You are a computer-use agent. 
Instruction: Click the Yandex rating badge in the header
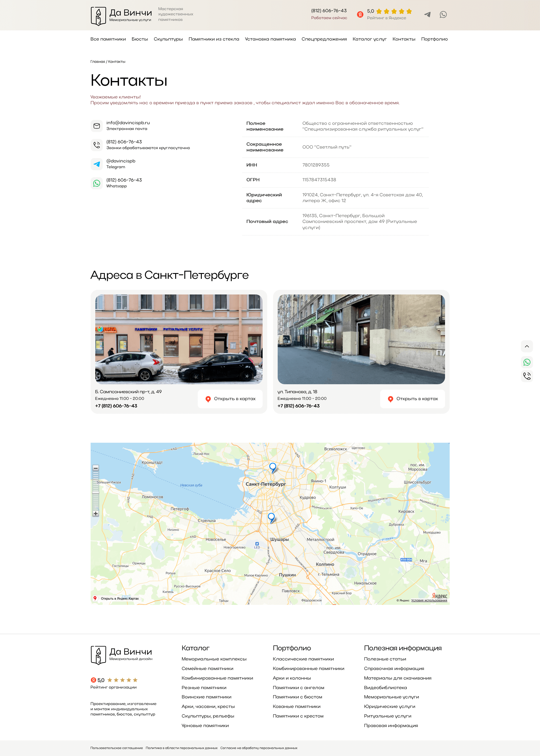click(384, 14)
